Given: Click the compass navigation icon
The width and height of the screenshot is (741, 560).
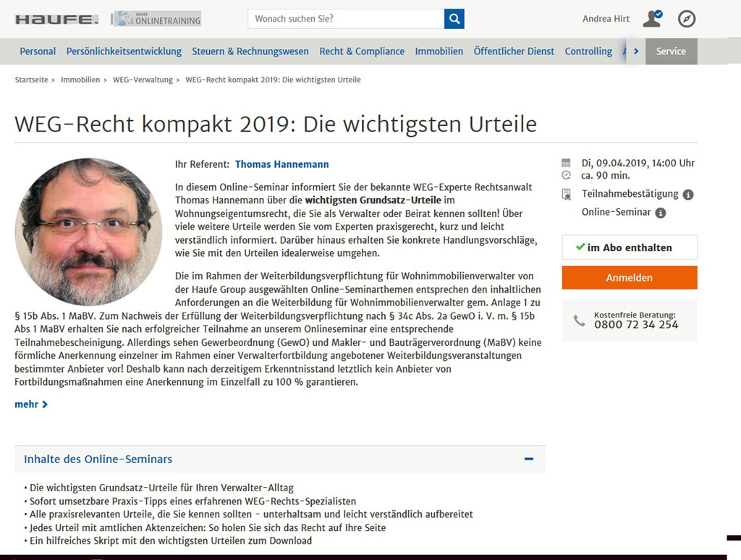Looking at the screenshot, I should [x=686, y=19].
